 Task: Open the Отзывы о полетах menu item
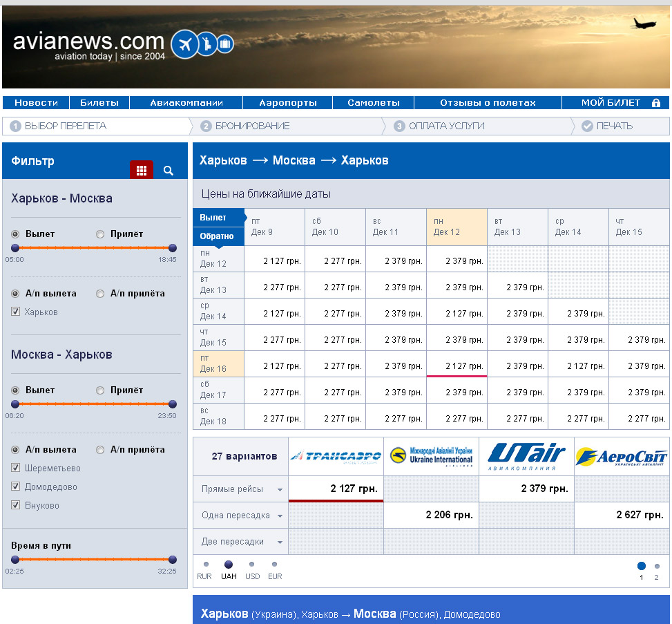pos(488,103)
